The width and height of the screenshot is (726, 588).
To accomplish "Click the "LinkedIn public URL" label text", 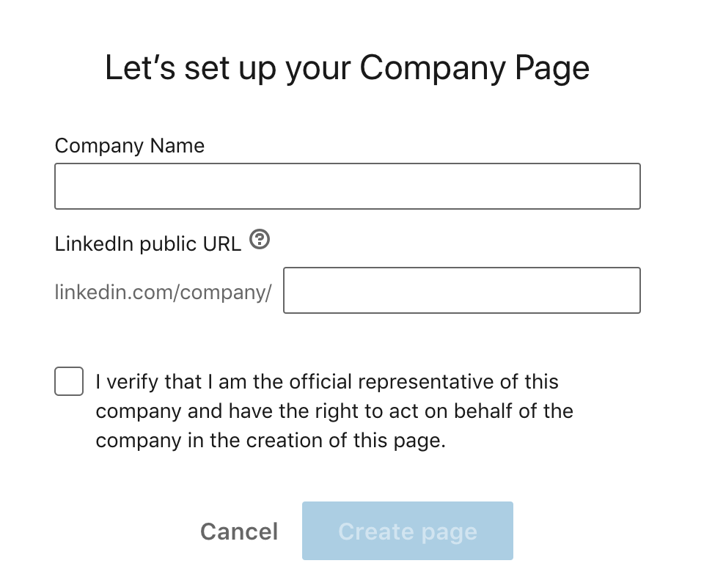I will tap(147, 243).
